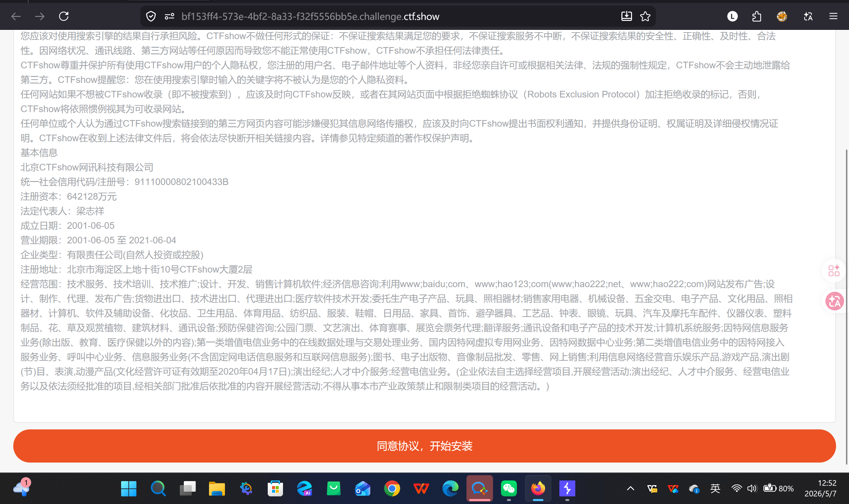Open WeChat from the taskbar
849x504 pixels.
(509, 489)
